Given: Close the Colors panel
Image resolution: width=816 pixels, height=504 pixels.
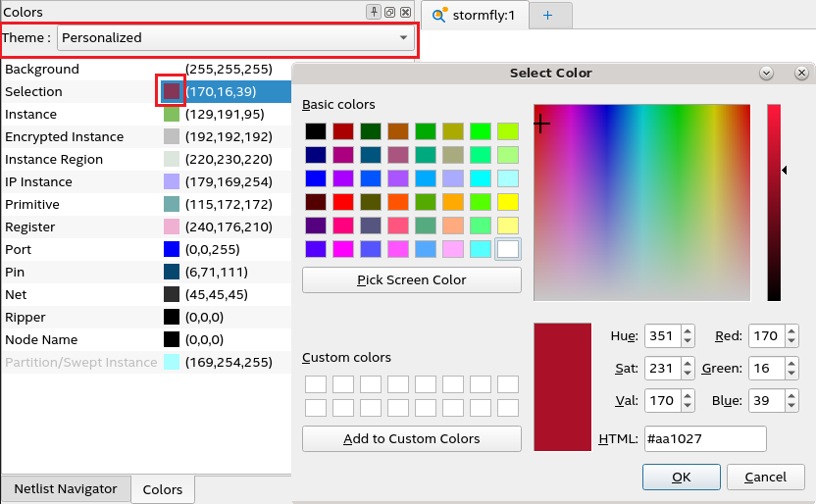Looking at the screenshot, I should coord(405,13).
